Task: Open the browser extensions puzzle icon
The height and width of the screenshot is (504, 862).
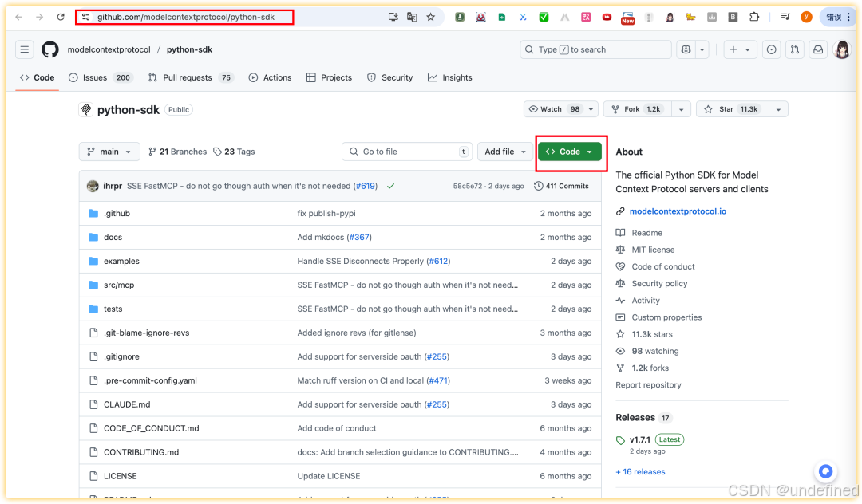Action: point(754,17)
